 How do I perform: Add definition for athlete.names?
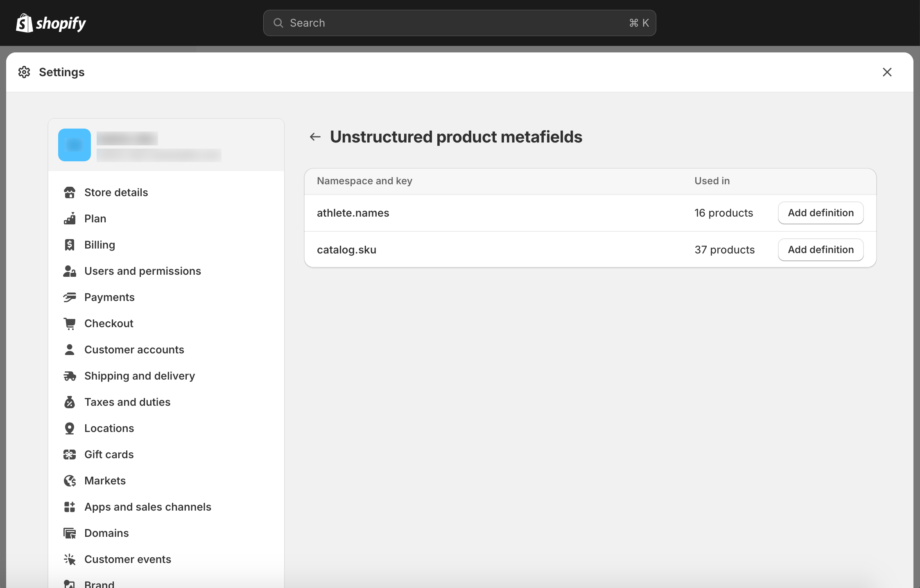point(821,213)
